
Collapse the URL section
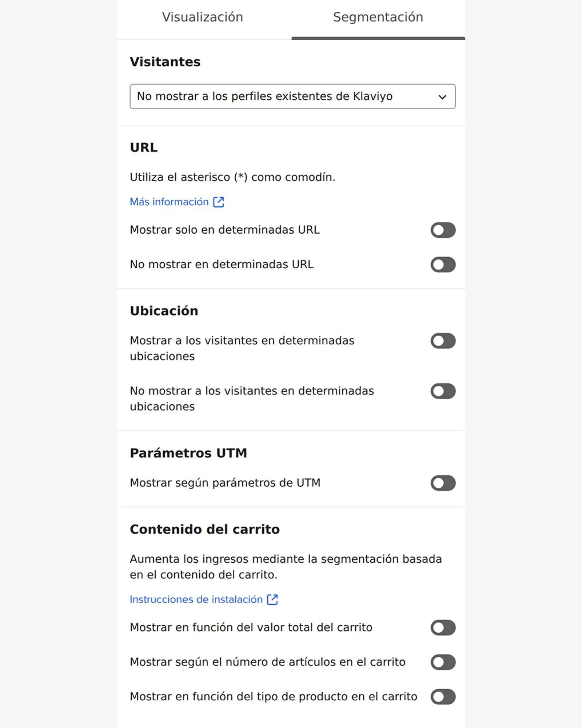tap(144, 147)
